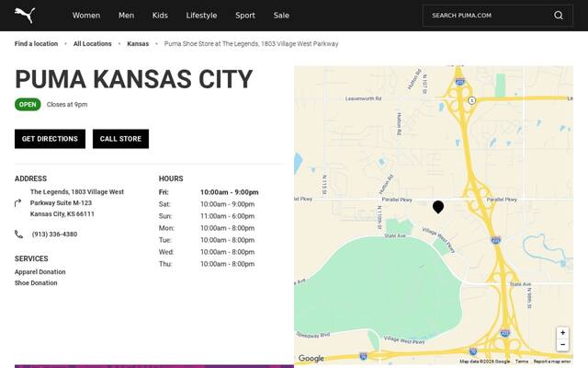Image resolution: width=588 pixels, height=368 pixels.
Task: Open the Kansas breadcrumb link
Action: pyautogui.click(x=138, y=43)
